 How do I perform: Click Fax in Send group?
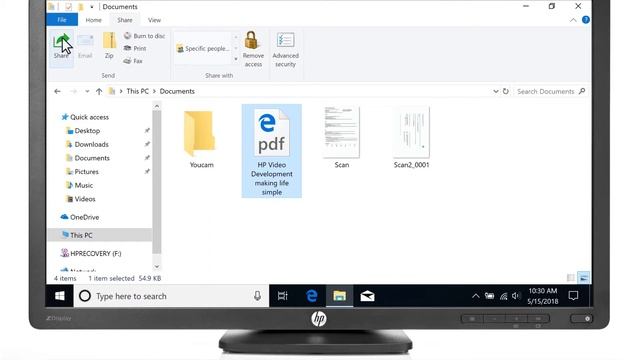(133, 61)
